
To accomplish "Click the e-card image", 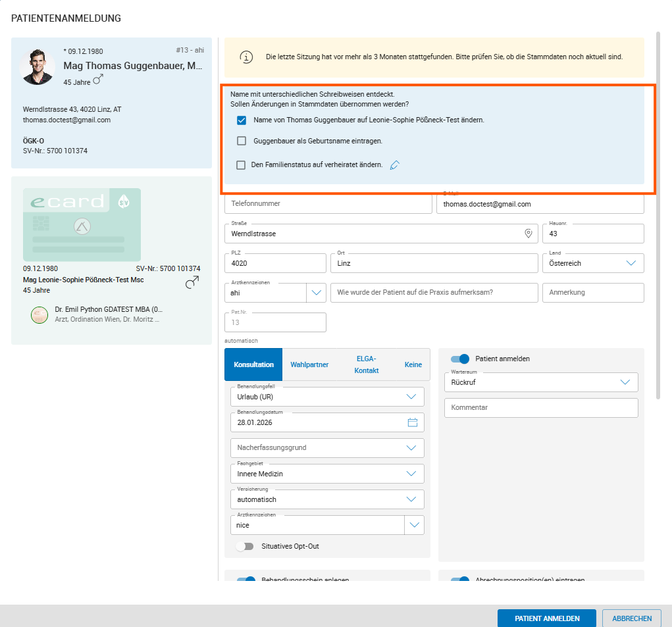I will (82, 224).
